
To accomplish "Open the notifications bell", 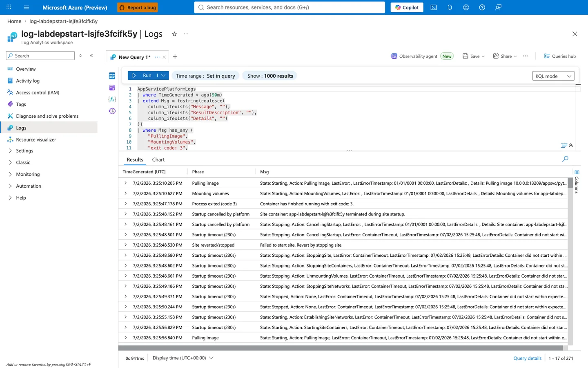I will coord(450,7).
